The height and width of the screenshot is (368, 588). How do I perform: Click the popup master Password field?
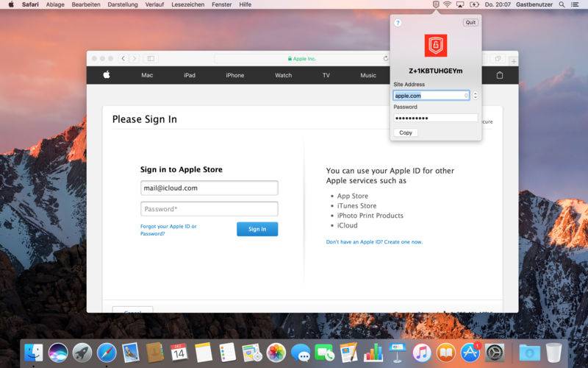pyautogui.click(x=435, y=118)
